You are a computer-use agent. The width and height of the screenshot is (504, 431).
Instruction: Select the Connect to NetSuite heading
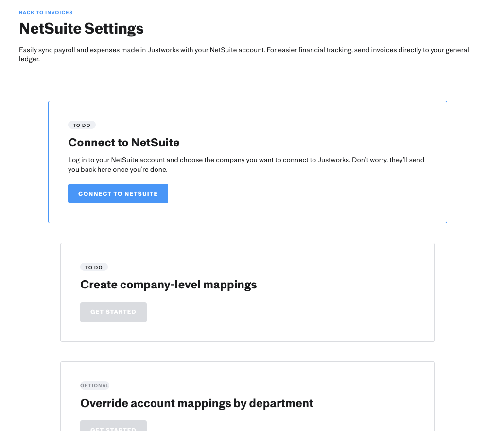click(x=124, y=143)
